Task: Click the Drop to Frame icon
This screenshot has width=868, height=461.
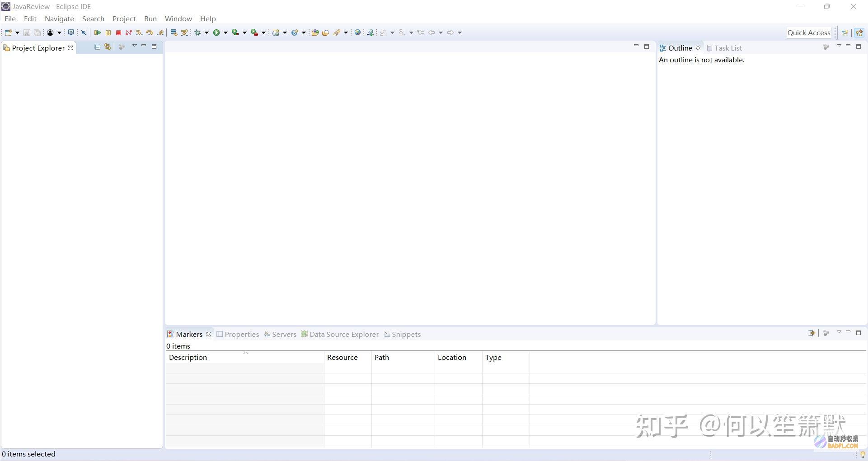Action: point(174,33)
